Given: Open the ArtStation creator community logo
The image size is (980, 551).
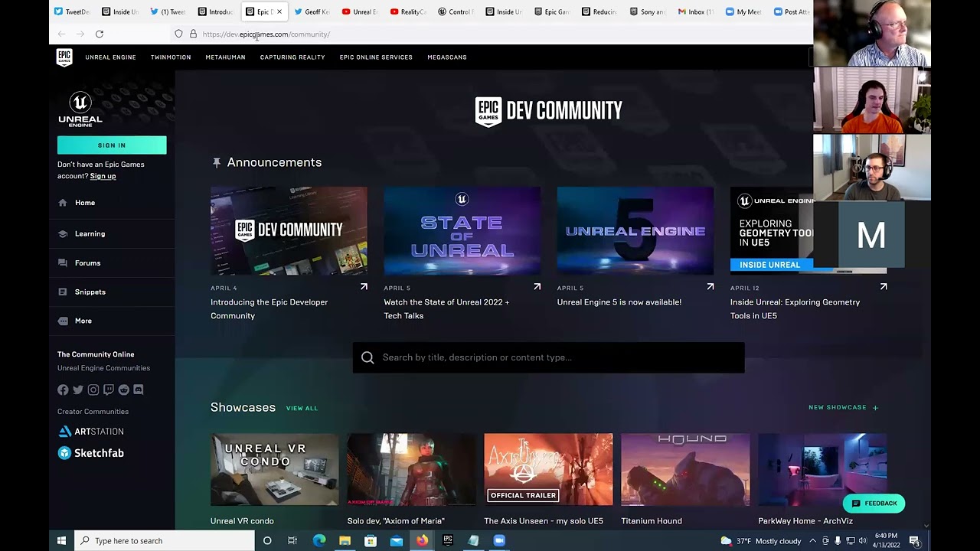Looking at the screenshot, I should click(x=91, y=432).
